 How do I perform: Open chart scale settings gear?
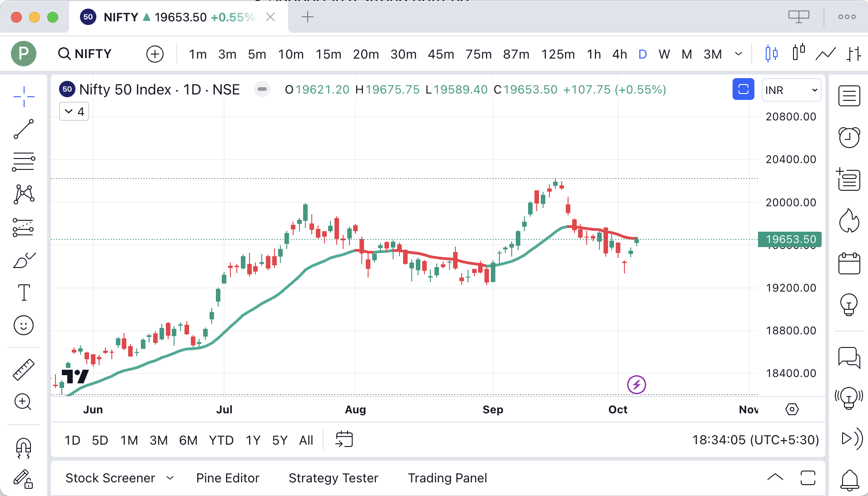point(792,409)
